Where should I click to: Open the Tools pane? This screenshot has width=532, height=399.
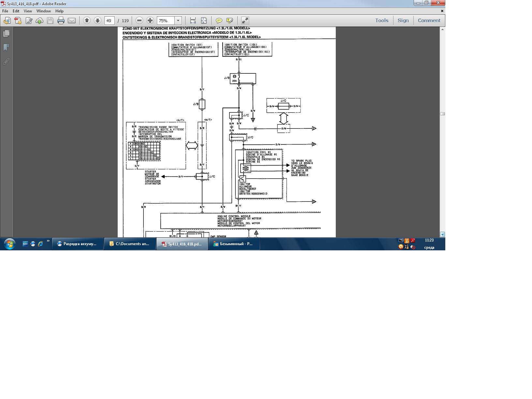tap(382, 21)
